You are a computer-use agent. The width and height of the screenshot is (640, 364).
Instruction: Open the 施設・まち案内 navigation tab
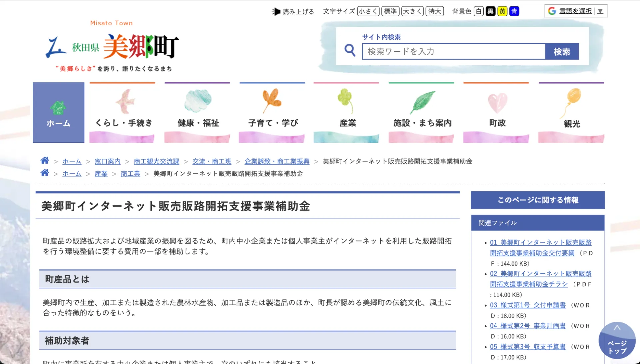[421, 112]
